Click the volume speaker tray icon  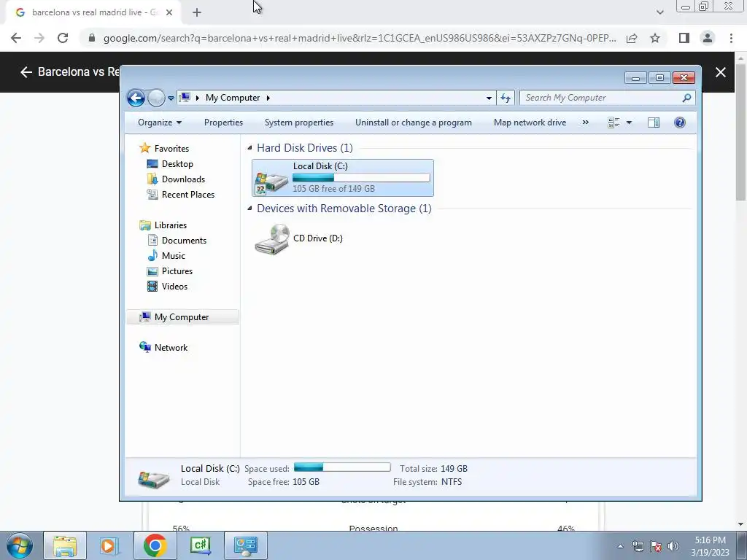[673, 546]
